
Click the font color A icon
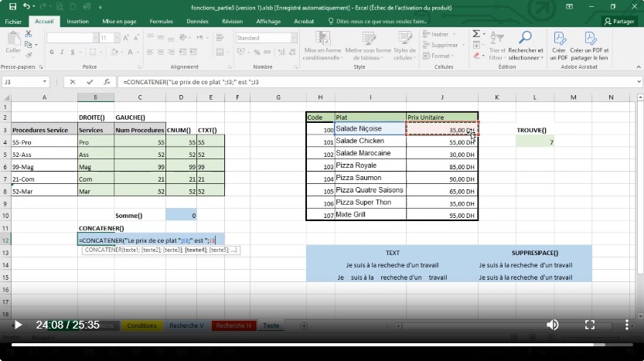[x=130, y=52]
